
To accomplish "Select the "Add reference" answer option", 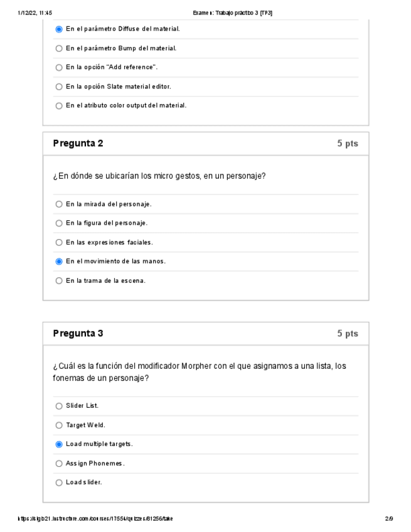I will 59,67.
